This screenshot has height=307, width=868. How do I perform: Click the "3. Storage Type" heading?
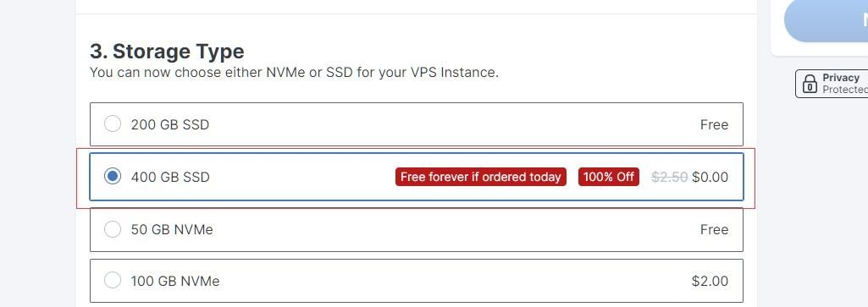coord(167,52)
